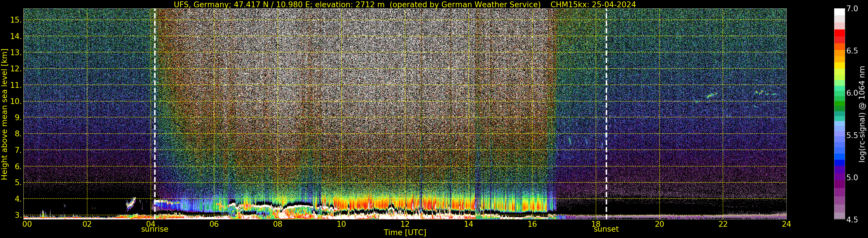
Task: Click the "22" time tick label
Action: [x=723, y=224]
